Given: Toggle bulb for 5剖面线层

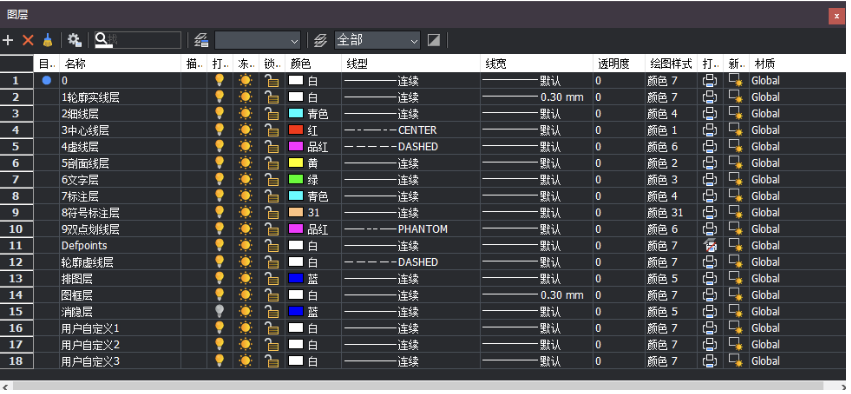Looking at the screenshot, I should 219,163.
